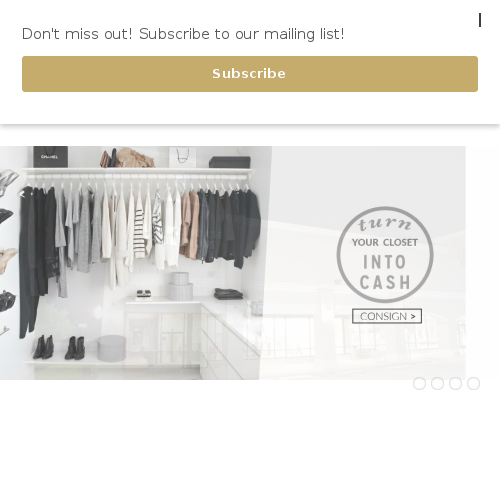The height and width of the screenshot is (500, 500).
Task: Click the round gray box near boots
Action: [112, 348]
